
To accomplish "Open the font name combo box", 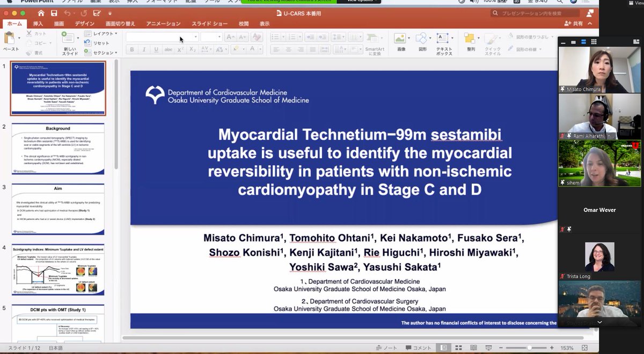I will 162,37.
